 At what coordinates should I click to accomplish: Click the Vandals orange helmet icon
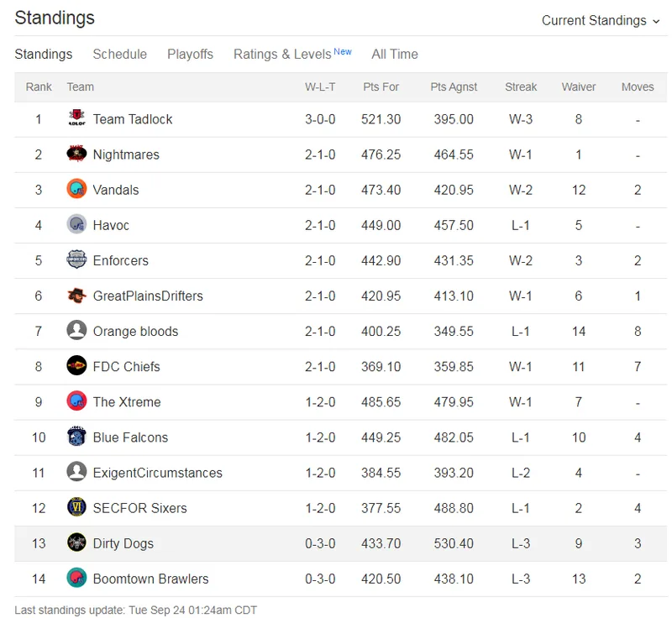(76, 189)
